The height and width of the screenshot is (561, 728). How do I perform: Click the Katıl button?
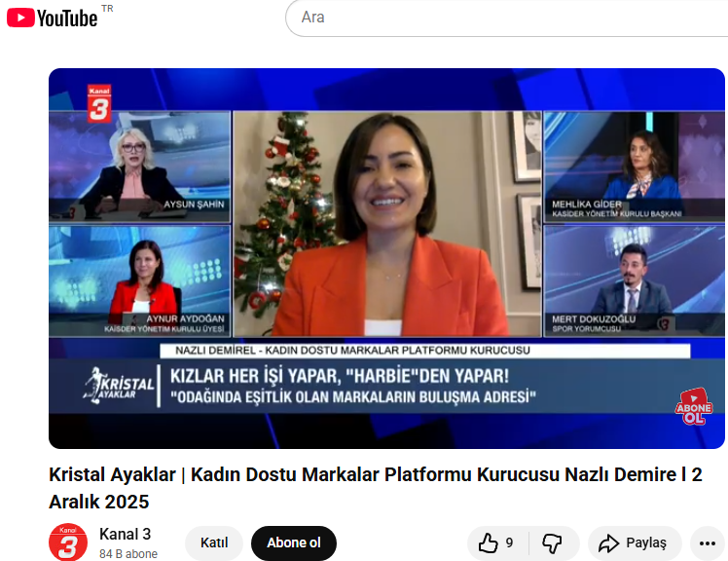point(214,542)
